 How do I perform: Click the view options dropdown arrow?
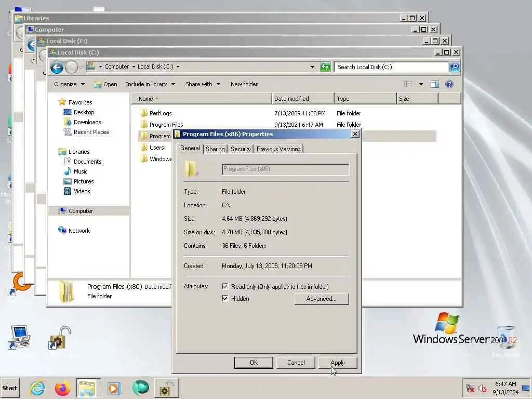pos(421,84)
